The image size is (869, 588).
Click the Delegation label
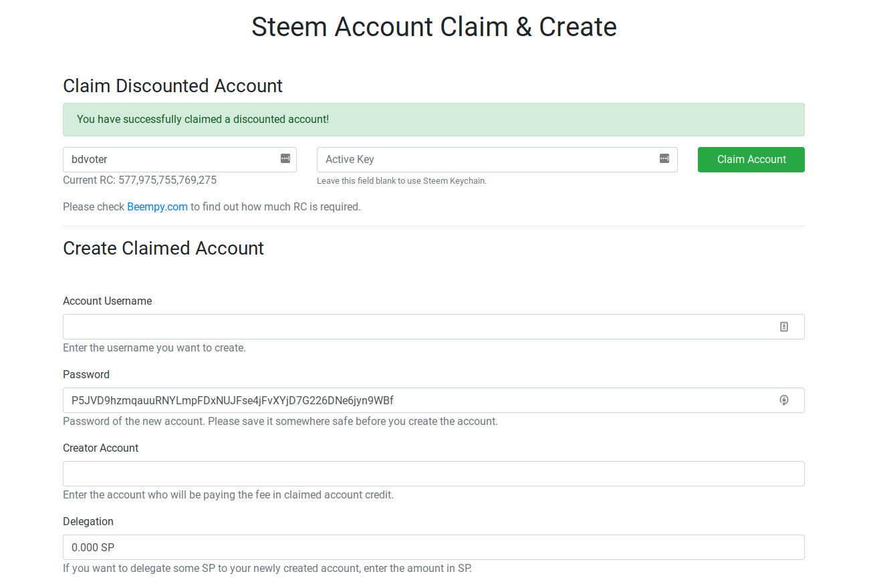88,522
